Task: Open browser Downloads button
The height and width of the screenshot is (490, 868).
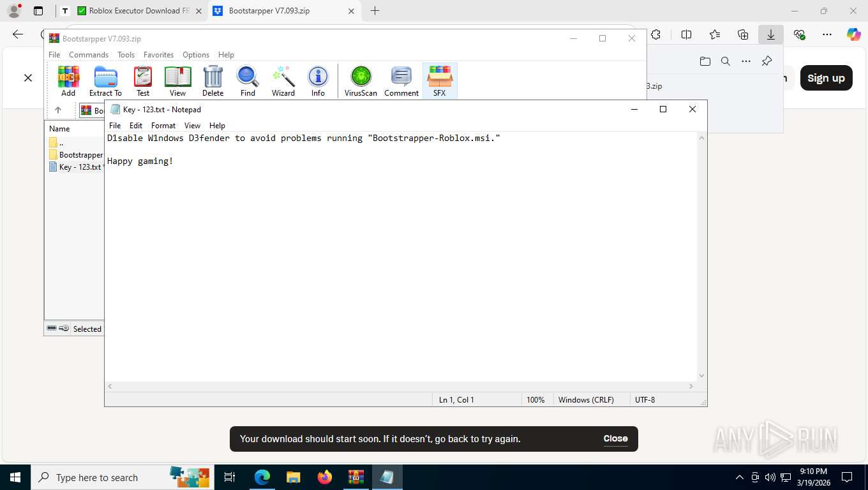Action: pyautogui.click(x=771, y=34)
